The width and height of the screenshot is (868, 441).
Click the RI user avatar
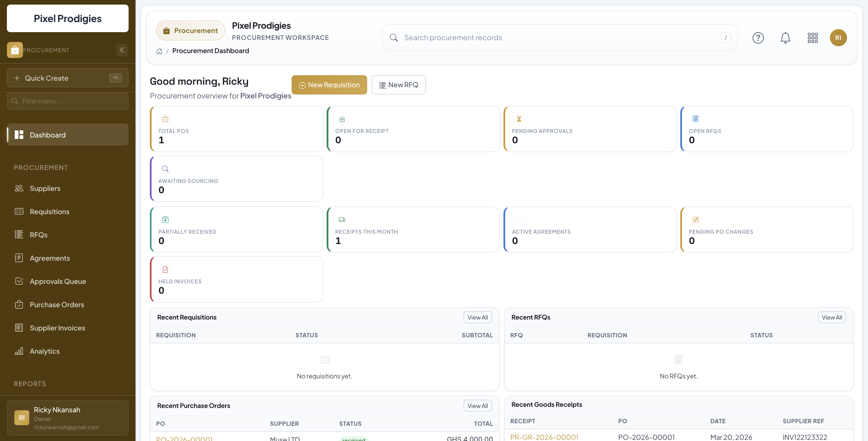coord(839,37)
